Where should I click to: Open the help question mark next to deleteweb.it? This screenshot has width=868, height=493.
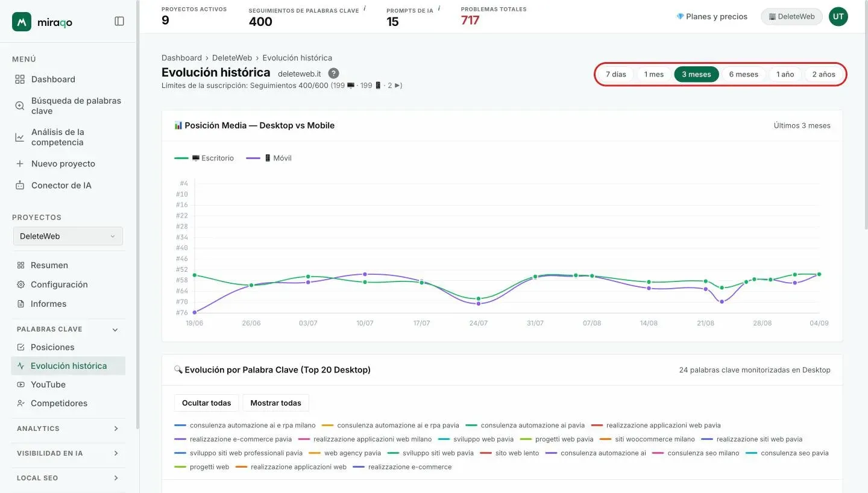point(333,74)
